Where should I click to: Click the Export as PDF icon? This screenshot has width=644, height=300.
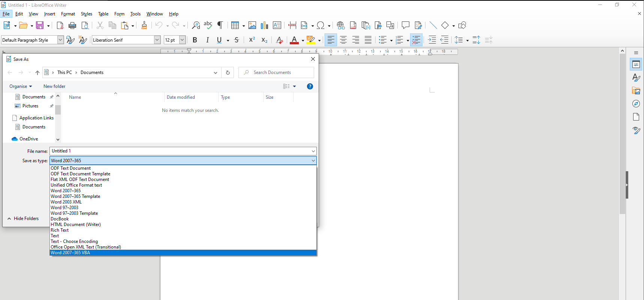(60, 25)
